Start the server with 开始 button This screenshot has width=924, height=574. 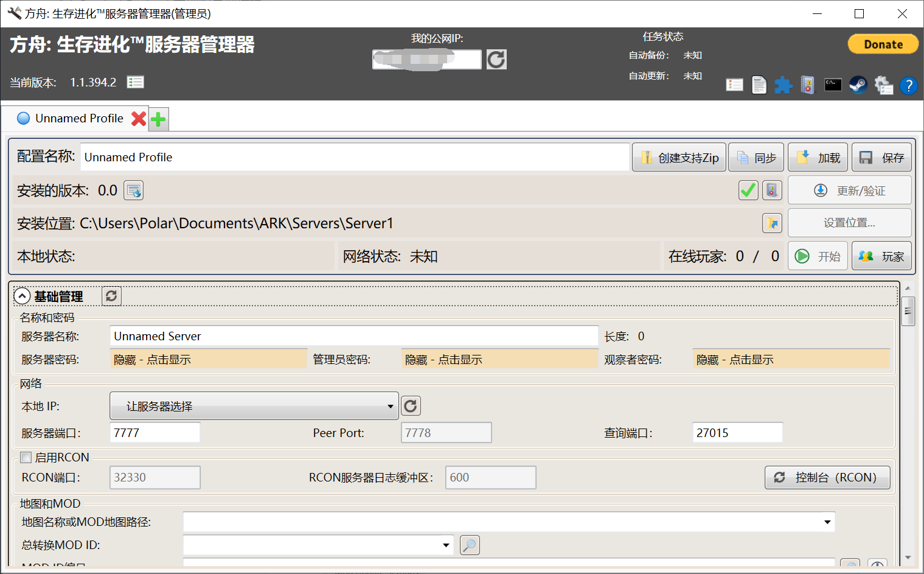pos(818,256)
